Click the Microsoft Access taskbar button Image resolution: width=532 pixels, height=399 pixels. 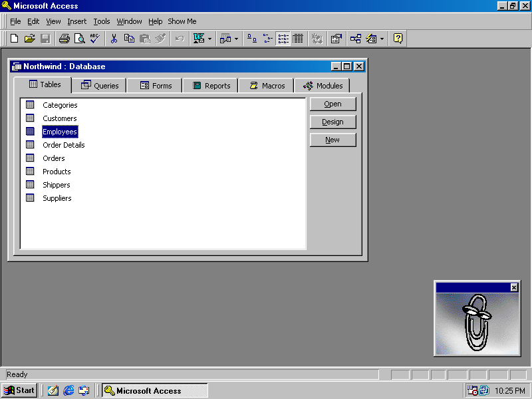[155, 390]
